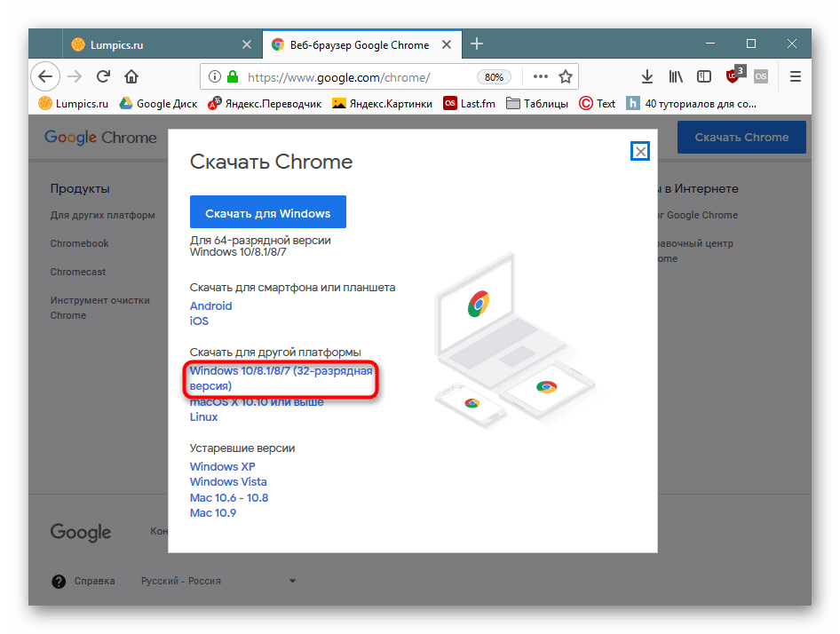Reset the 80% zoom level badge
The image size is (840, 634).
pos(494,77)
